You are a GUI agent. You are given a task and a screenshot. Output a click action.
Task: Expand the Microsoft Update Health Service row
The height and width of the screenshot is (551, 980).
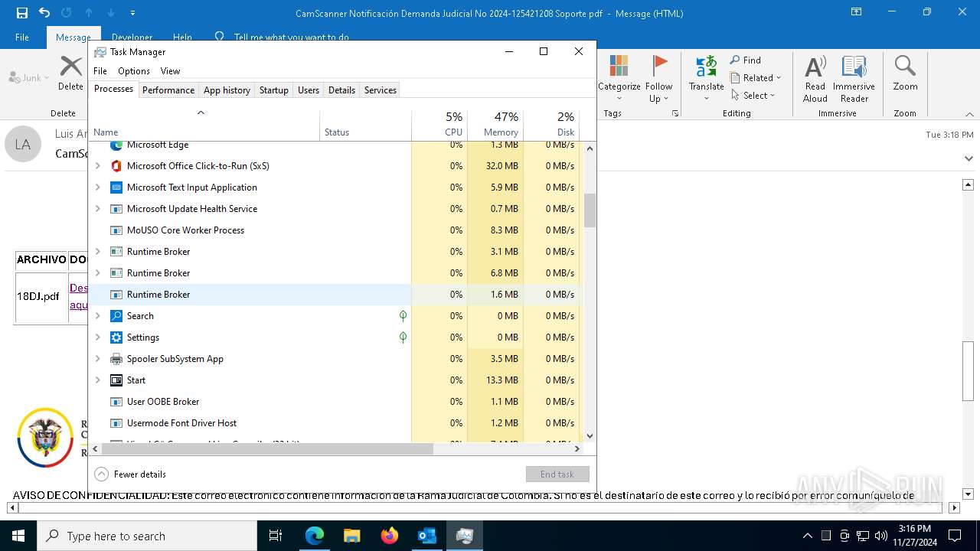(97, 209)
